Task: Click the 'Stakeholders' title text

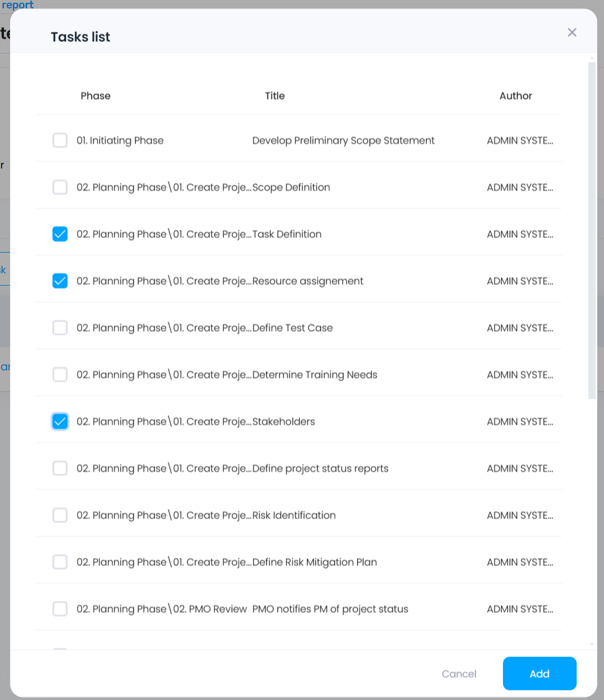Action: [x=284, y=422]
